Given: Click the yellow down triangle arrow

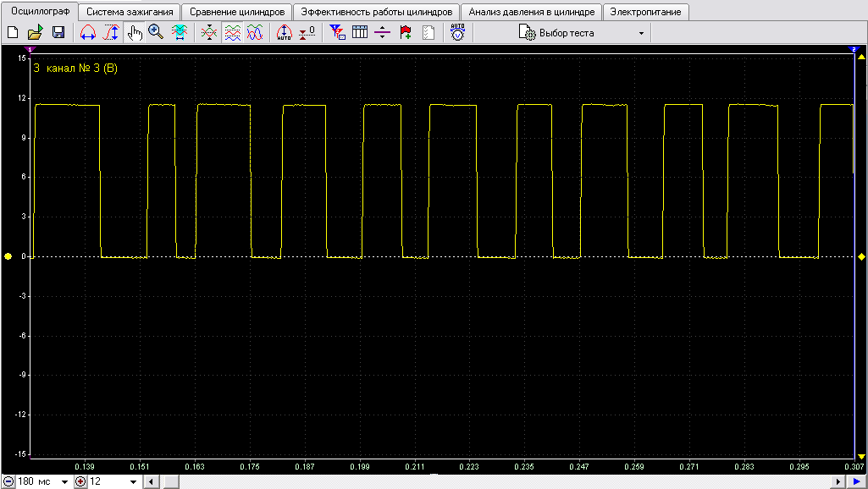Looking at the screenshot, I should coord(861,456).
